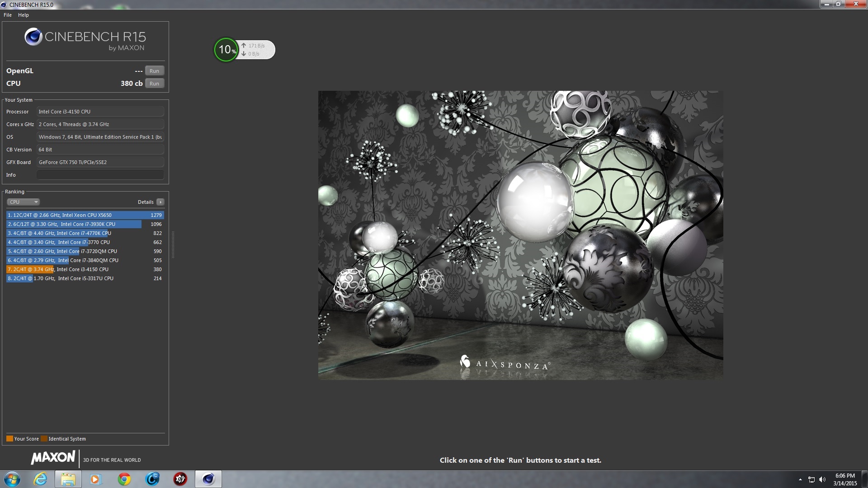Open the Help menu
This screenshot has height=488, width=868.
pos(24,15)
